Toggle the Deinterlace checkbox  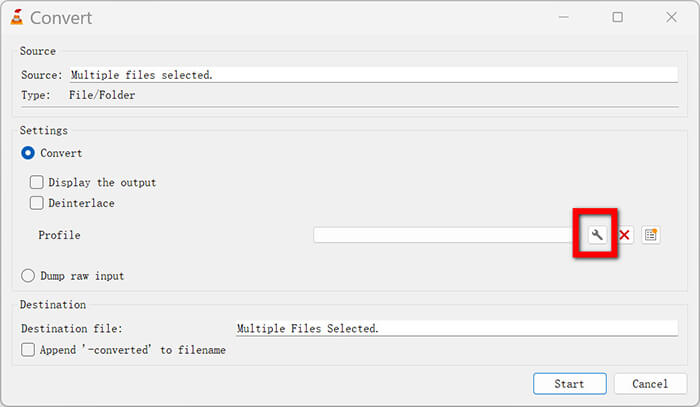(37, 203)
